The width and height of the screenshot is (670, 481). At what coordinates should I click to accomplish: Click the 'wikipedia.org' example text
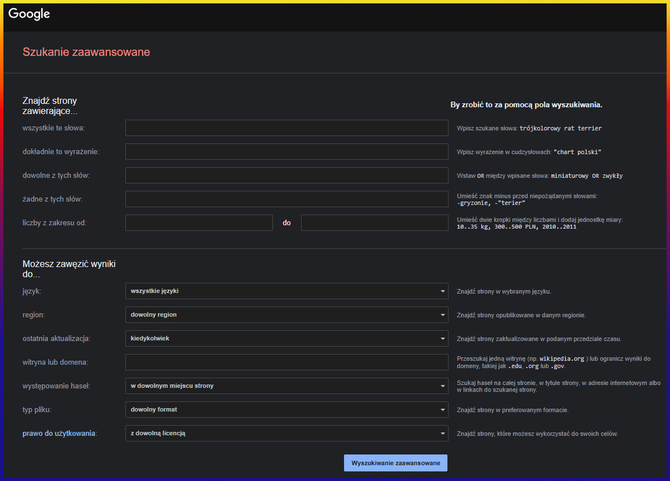[x=562, y=359]
